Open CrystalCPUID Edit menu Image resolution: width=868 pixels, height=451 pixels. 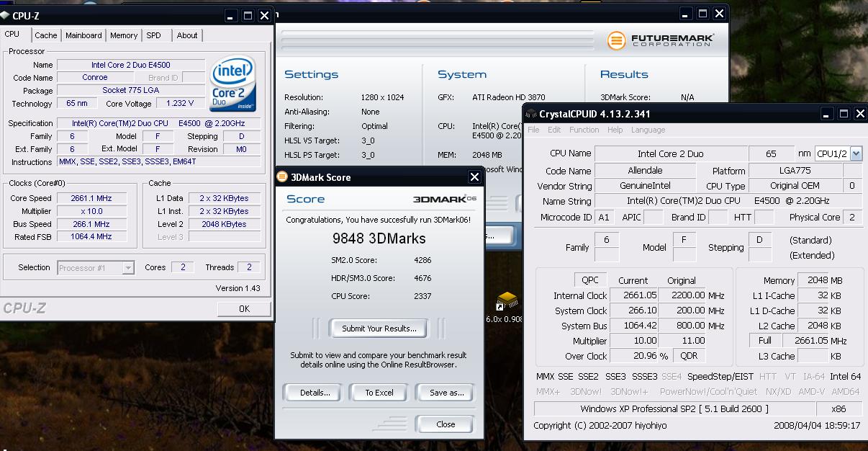(554, 130)
